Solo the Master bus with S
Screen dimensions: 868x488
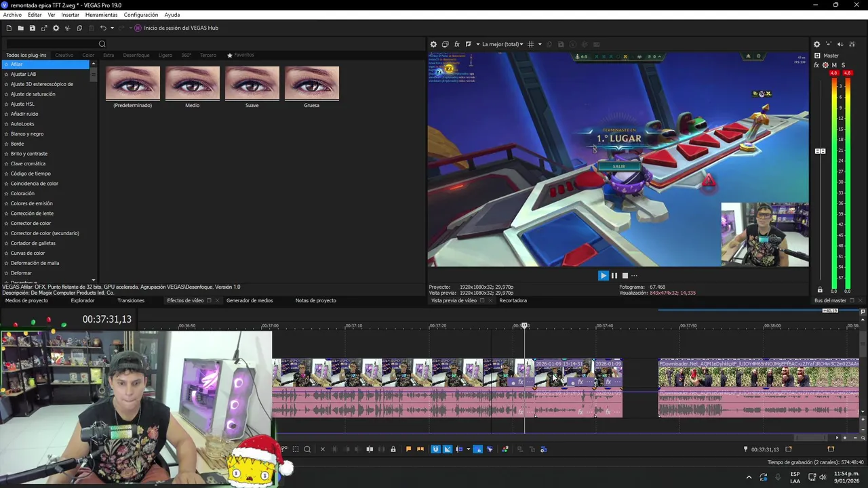coord(844,65)
